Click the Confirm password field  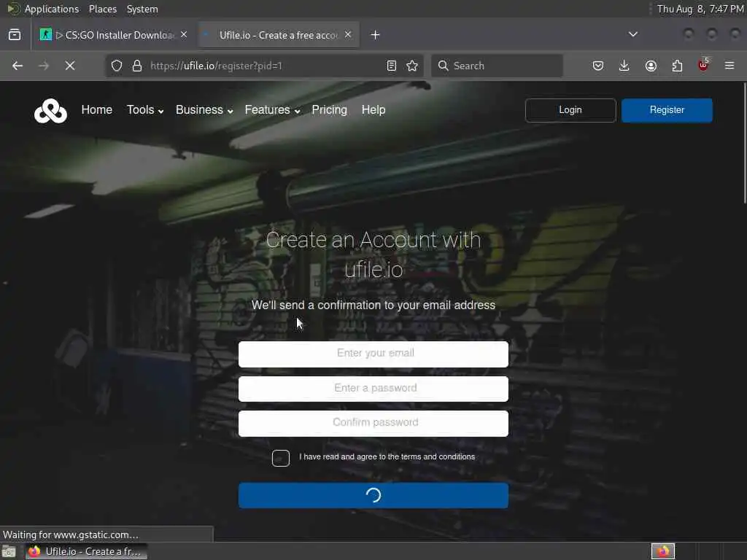[373, 424]
